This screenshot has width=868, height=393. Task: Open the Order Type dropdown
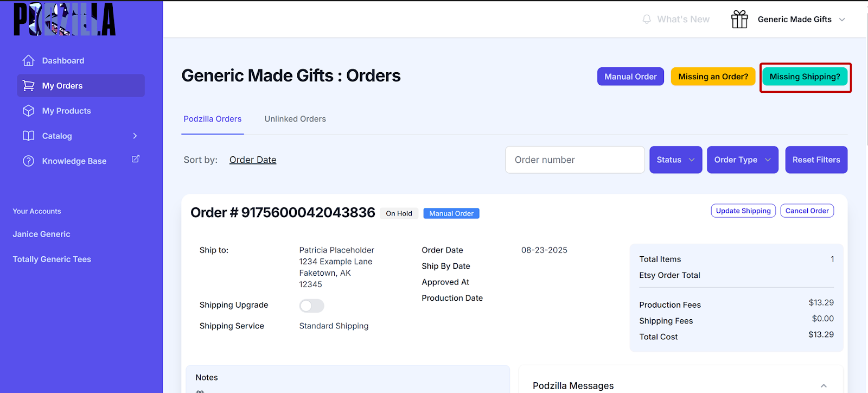(742, 160)
